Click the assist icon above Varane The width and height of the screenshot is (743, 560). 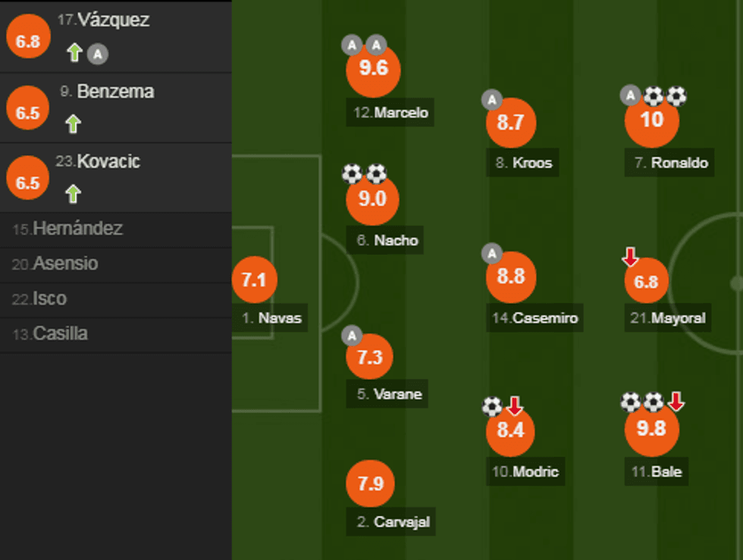352,335
